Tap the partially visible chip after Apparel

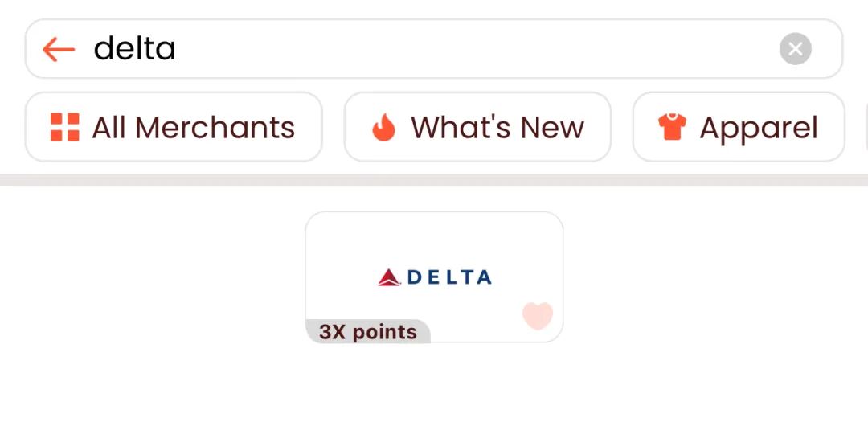coord(866,127)
